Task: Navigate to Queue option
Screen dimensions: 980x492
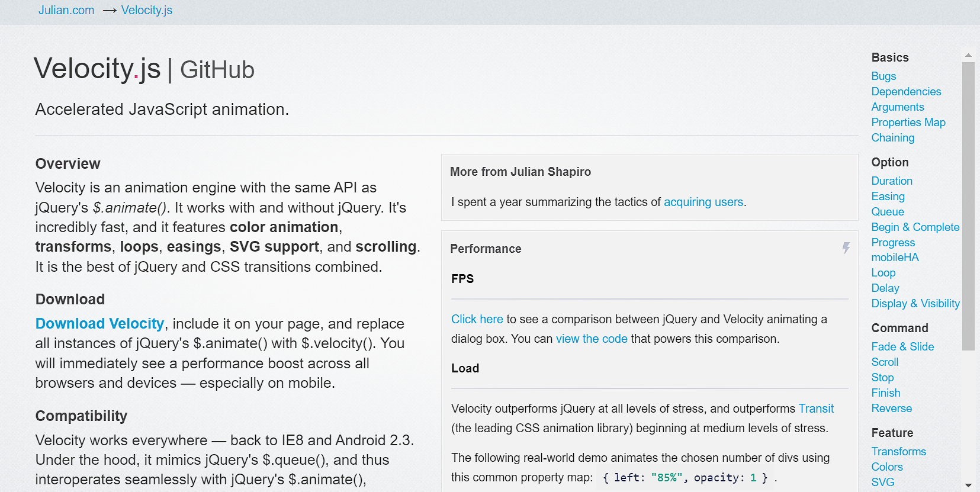Action: (x=888, y=211)
